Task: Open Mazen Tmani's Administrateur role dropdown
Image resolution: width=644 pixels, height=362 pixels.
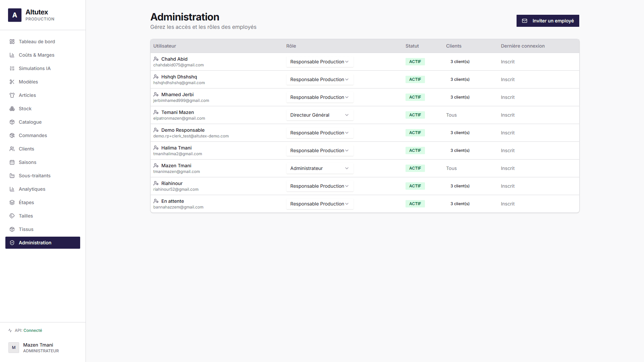Action: click(x=320, y=168)
